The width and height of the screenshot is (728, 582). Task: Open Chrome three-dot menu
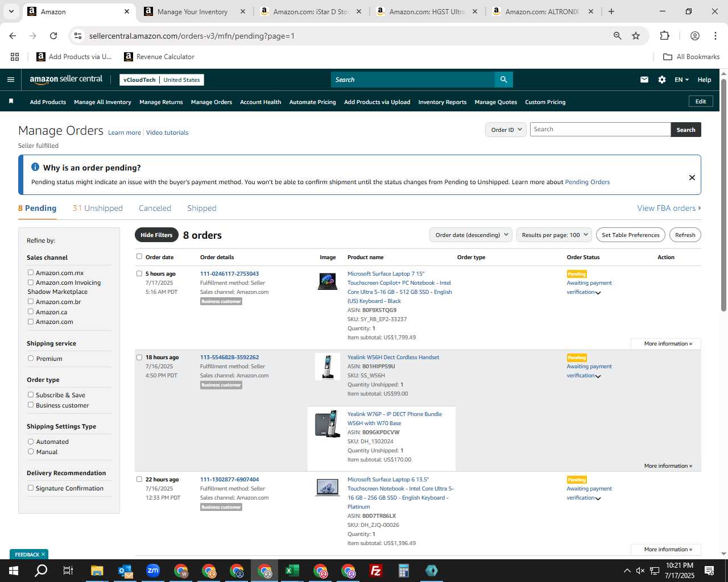[x=715, y=36]
